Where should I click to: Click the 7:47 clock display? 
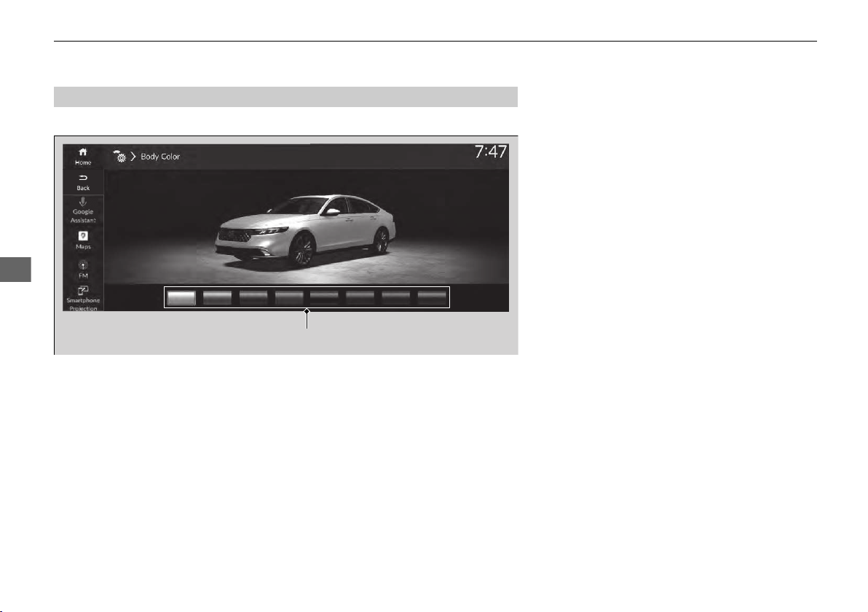491,152
